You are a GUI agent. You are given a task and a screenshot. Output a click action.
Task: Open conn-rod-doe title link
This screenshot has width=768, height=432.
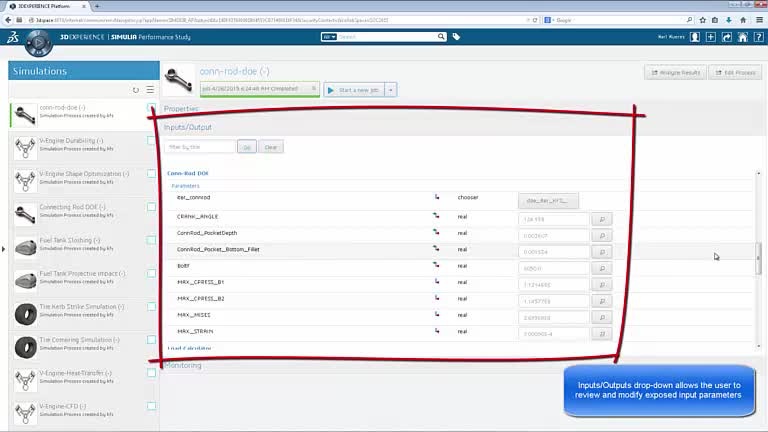[234, 72]
